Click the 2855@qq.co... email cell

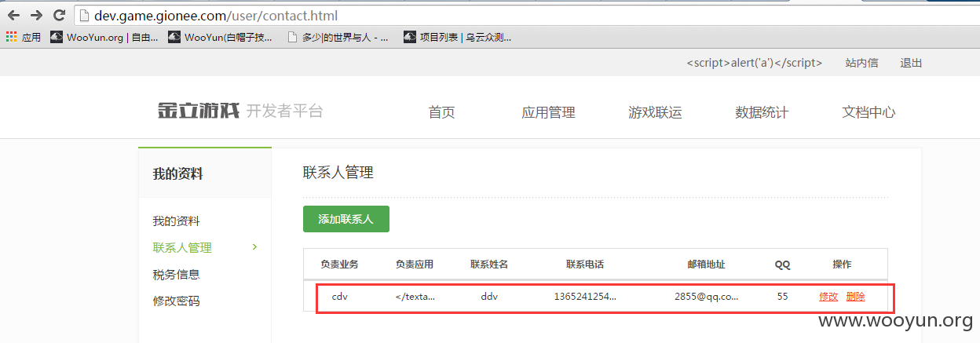point(706,297)
